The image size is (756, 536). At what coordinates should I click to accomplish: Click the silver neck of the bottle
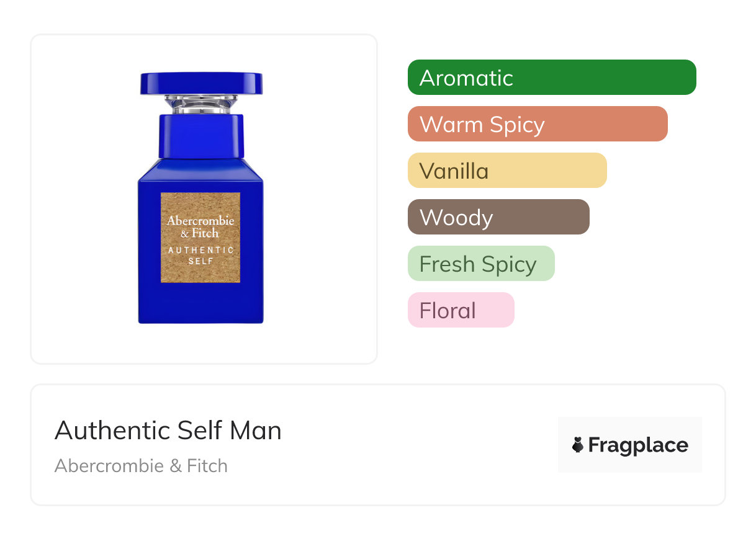click(x=201, y=104)
